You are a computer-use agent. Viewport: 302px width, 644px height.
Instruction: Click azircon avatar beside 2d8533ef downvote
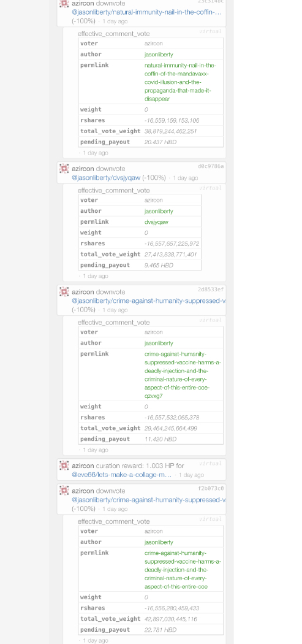(64, 291)
